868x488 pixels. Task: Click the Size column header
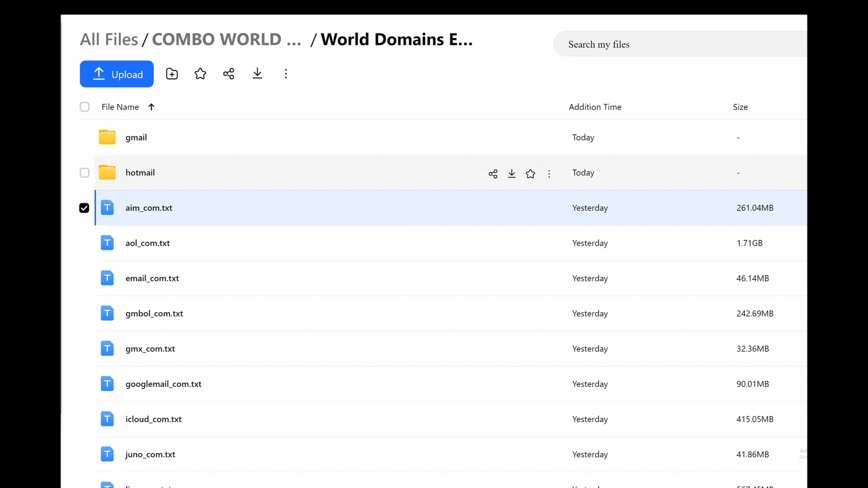point(740,107)
